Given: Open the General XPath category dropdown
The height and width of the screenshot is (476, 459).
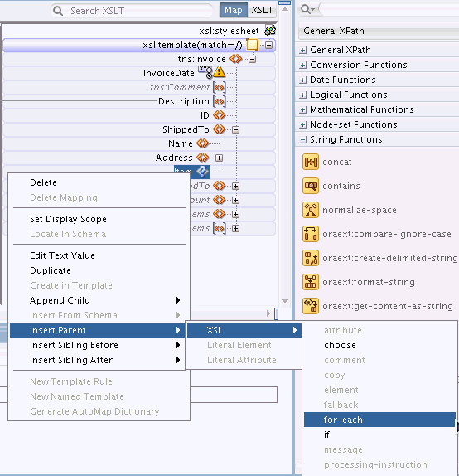Looking at the screenshot, I should [379, 31].
